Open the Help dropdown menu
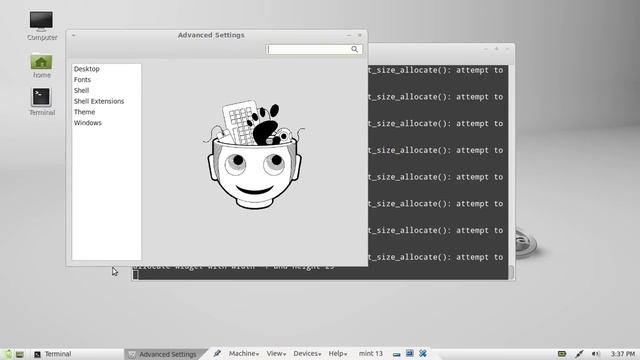 [x=338, y=353]
